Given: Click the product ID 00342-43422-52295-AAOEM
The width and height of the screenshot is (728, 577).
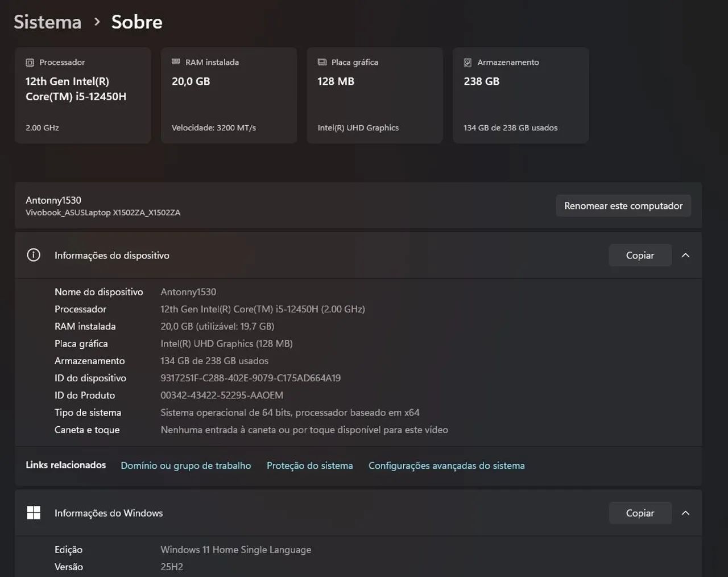Looking at the screenshot, I should click(222, 395).
